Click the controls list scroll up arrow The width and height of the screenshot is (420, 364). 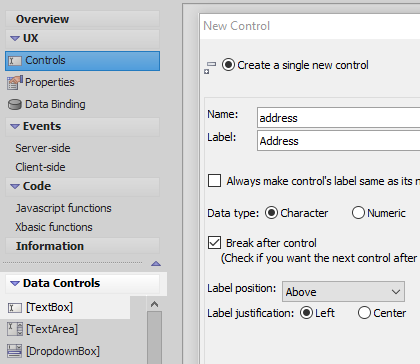click(x=154, y=304)
